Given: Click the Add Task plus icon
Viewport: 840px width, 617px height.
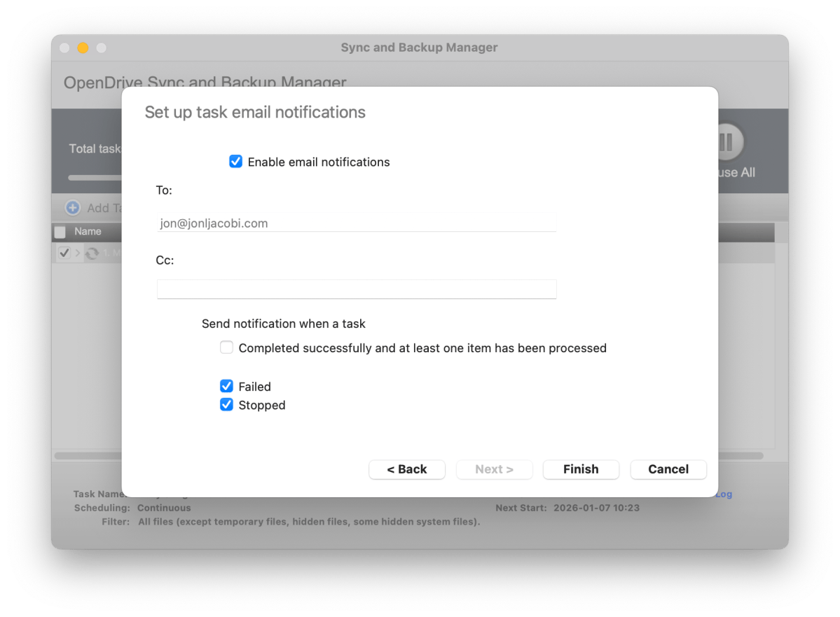Looking at the screenshot, I should pyautogui.click(x=73, y=208).
